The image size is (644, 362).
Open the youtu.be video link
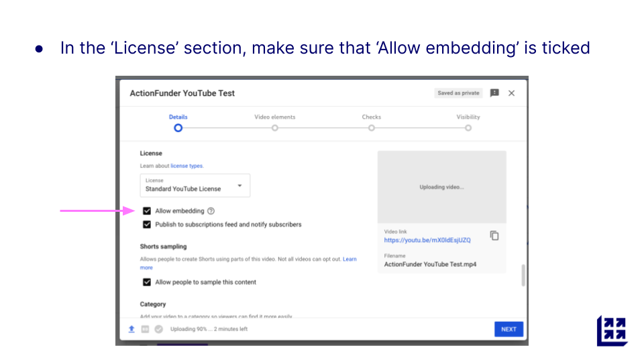click(x=427, y=240)
